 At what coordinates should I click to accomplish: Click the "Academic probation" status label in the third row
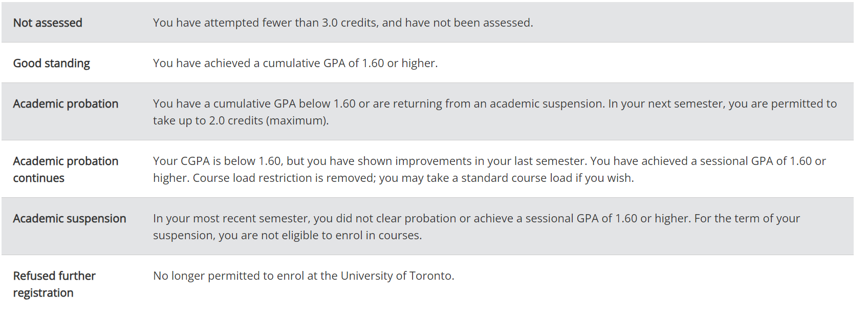[66, 104]
